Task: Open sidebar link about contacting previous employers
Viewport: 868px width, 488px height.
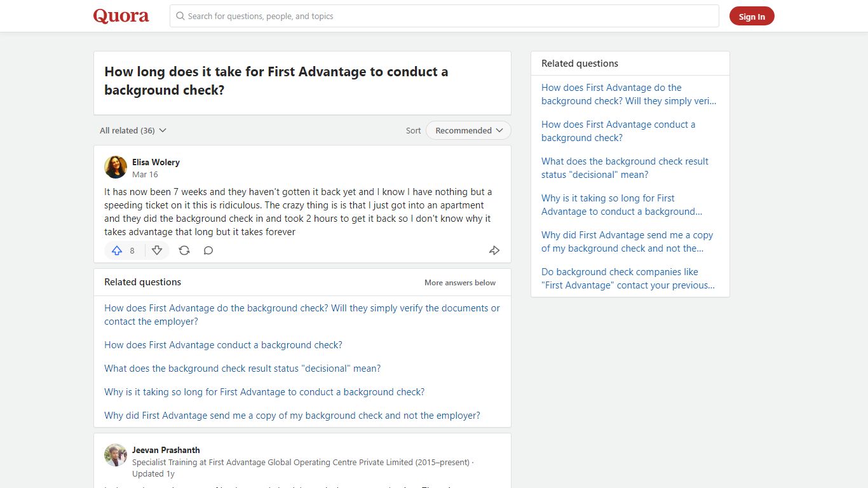Action: (x=628, y=278)
